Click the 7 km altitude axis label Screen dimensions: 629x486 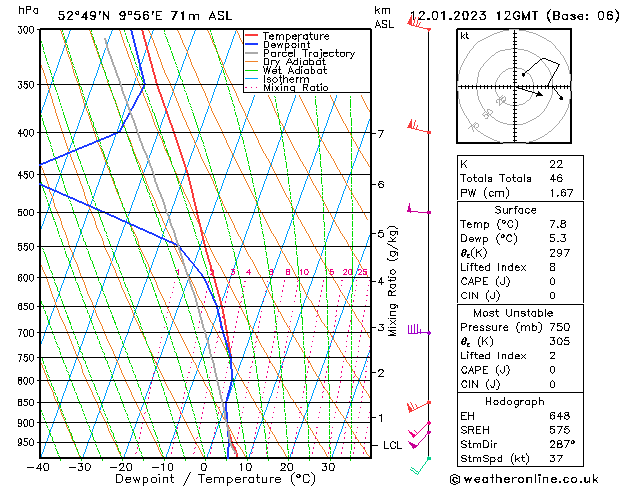coord(380,134)
